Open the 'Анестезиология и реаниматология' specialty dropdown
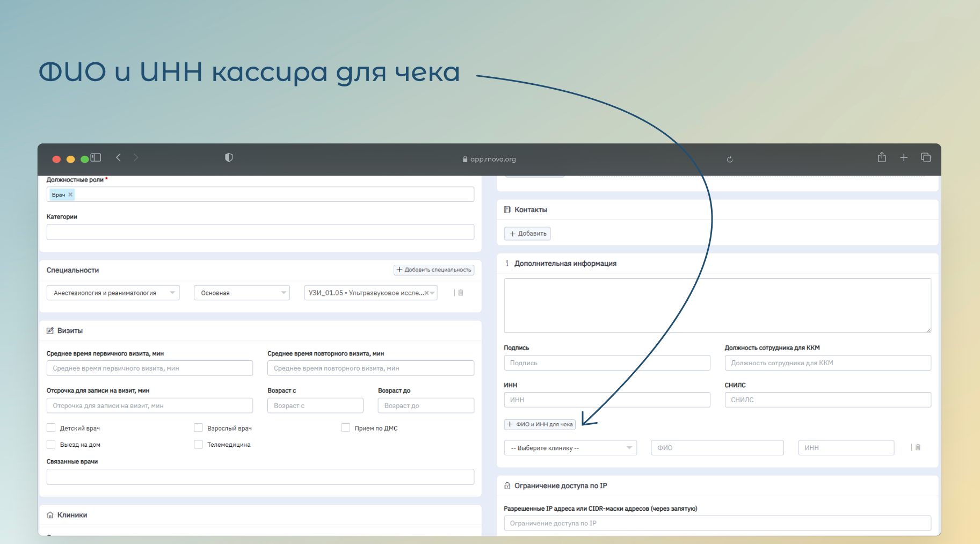The width and height of the screenshot is (980, 544). click(113, 293)
